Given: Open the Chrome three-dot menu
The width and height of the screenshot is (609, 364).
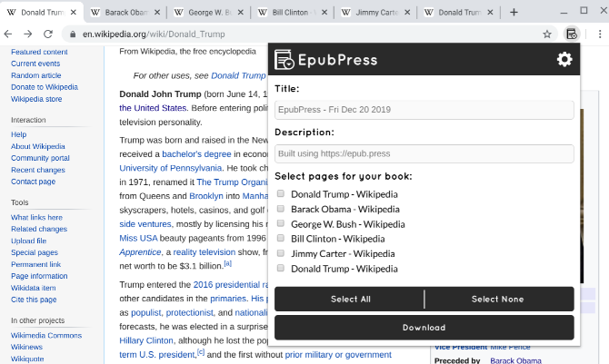Looking at the screenshot, I should pos(600,34).
